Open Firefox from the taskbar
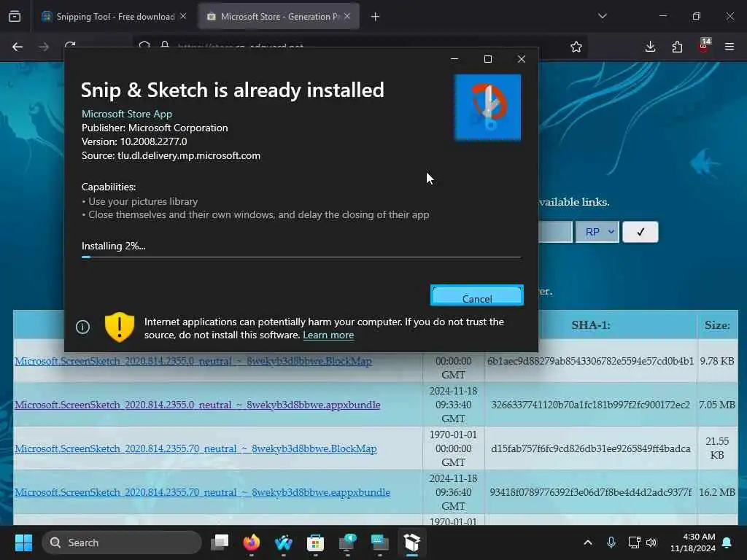Screen dimensions: 747x560 (x=252, y=542)
